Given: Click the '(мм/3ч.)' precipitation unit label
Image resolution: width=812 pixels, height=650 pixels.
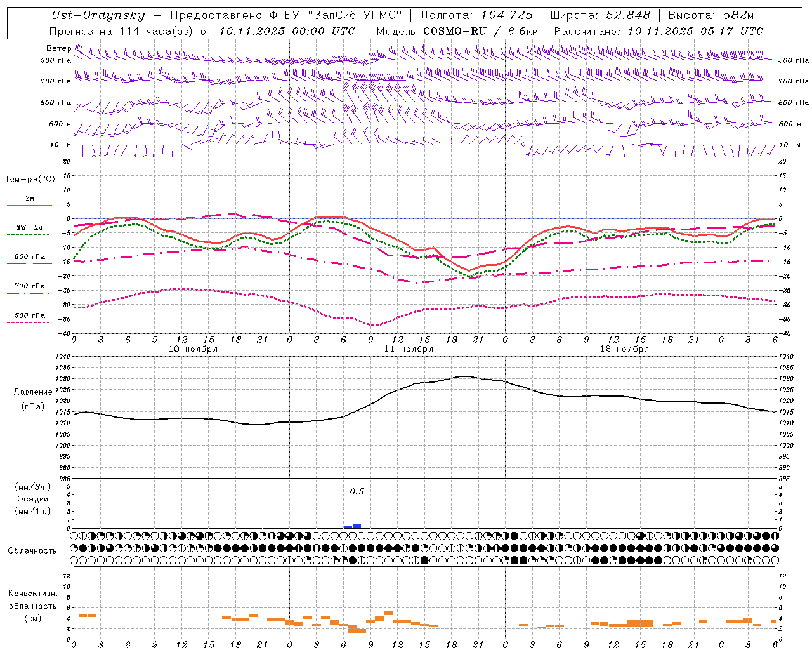Looking at the screenshot, I should coord(33,486).
